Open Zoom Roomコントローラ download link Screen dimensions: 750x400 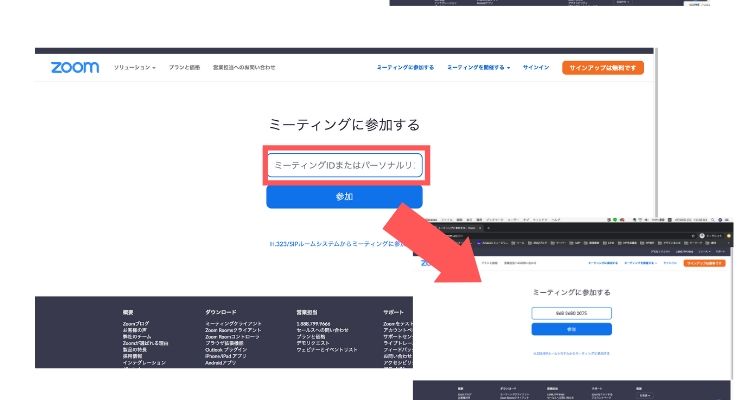tap(232, 337)
